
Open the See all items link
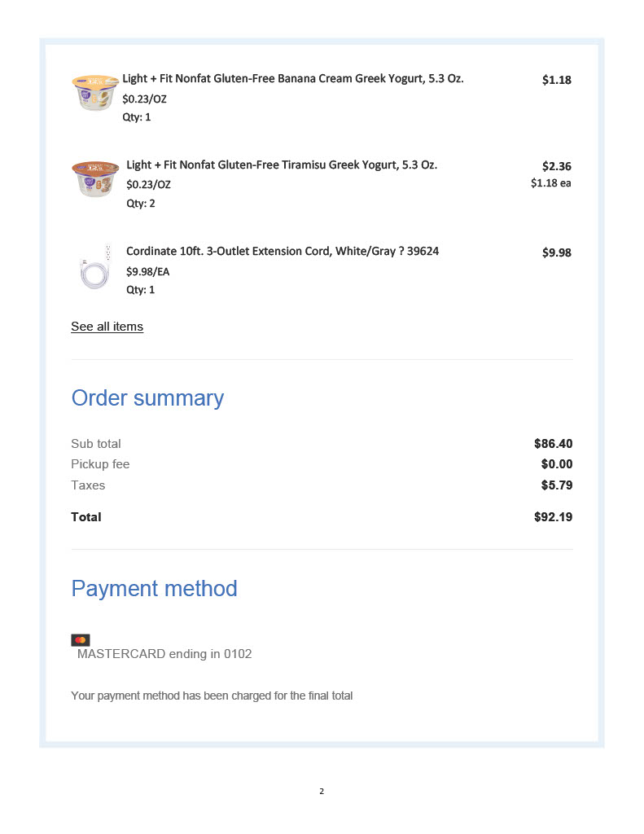107,327
